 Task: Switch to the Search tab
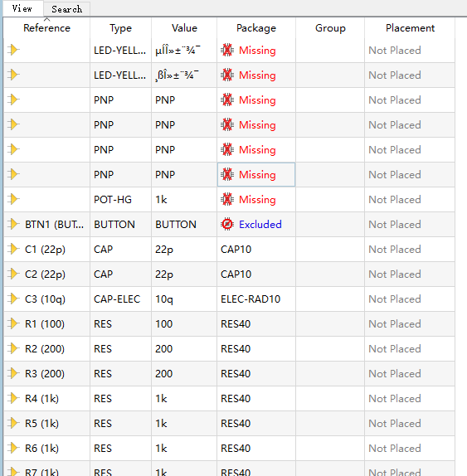(67, 9)
